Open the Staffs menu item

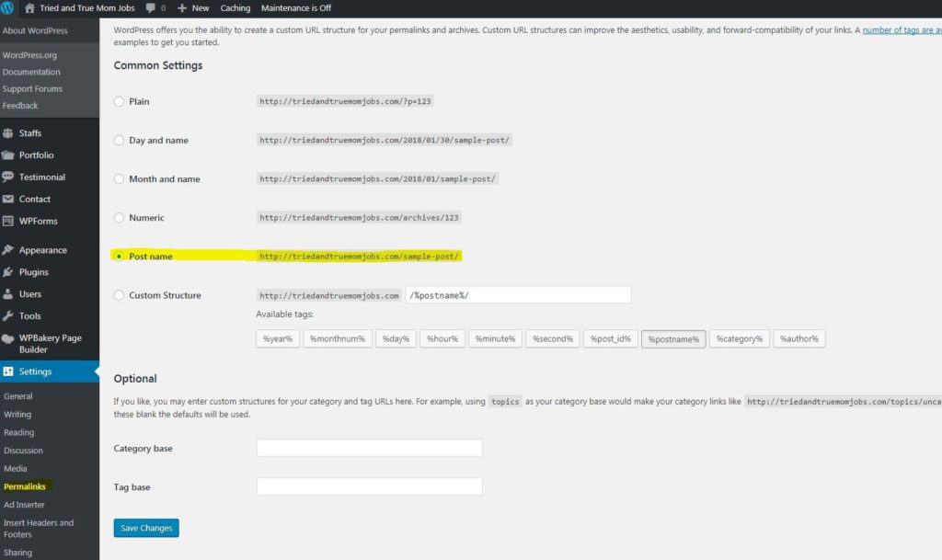click(x=30, y=133)
